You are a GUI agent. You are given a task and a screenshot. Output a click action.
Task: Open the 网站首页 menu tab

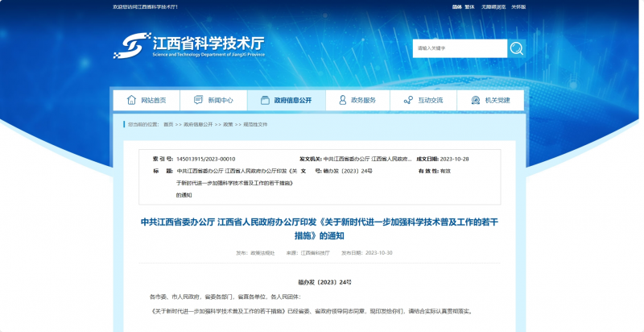[147, 100]
